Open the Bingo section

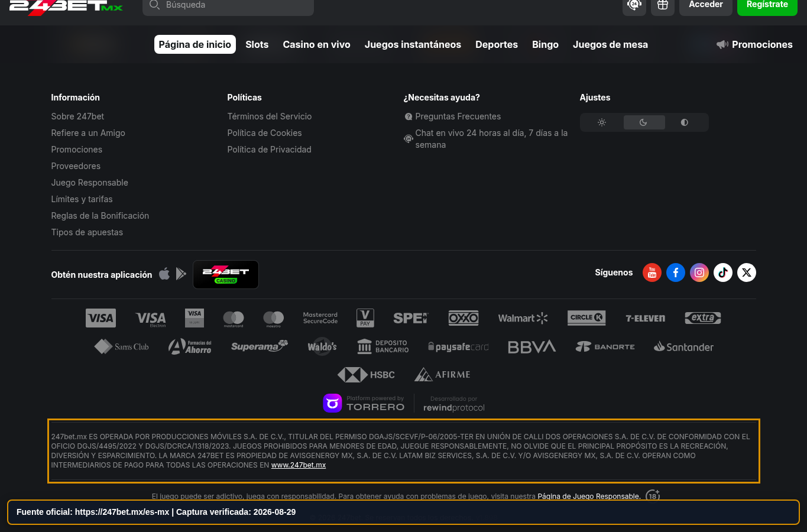pos(545,44)
